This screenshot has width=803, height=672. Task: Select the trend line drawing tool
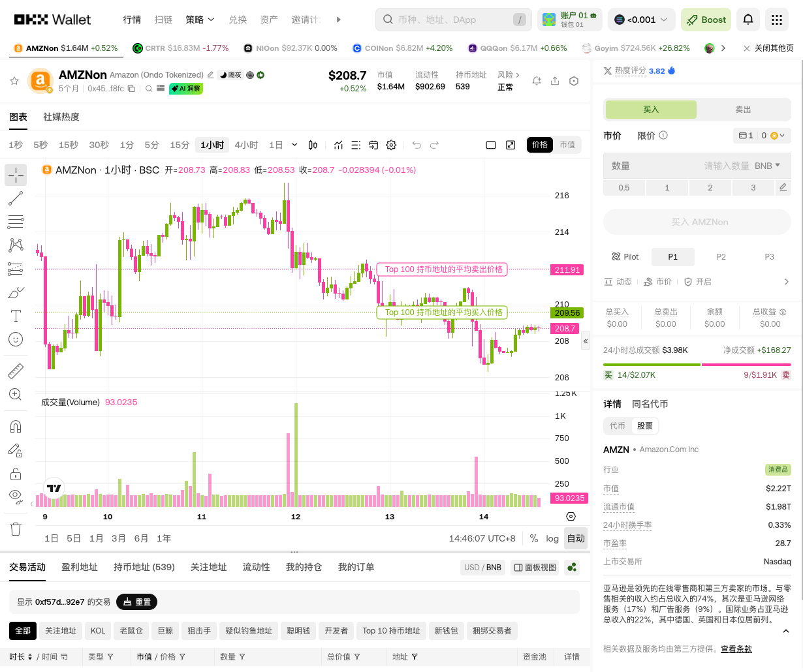coord(16,198)
